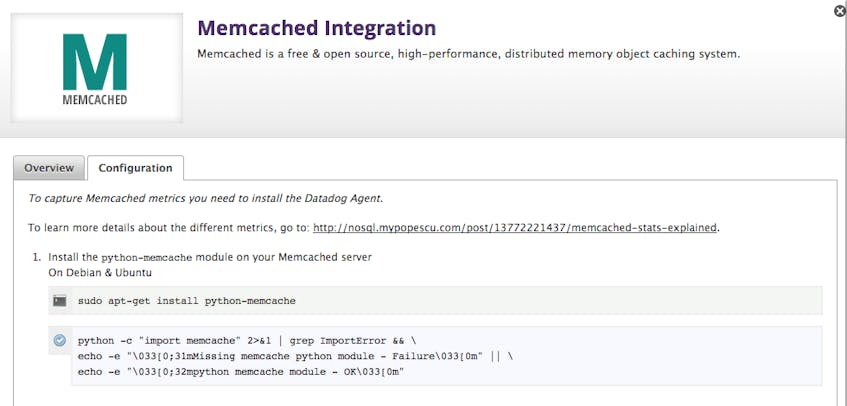Click the On Debian & Ubuntu label
The height and width of the screenshot is (406, 847).
coord(100,273)
